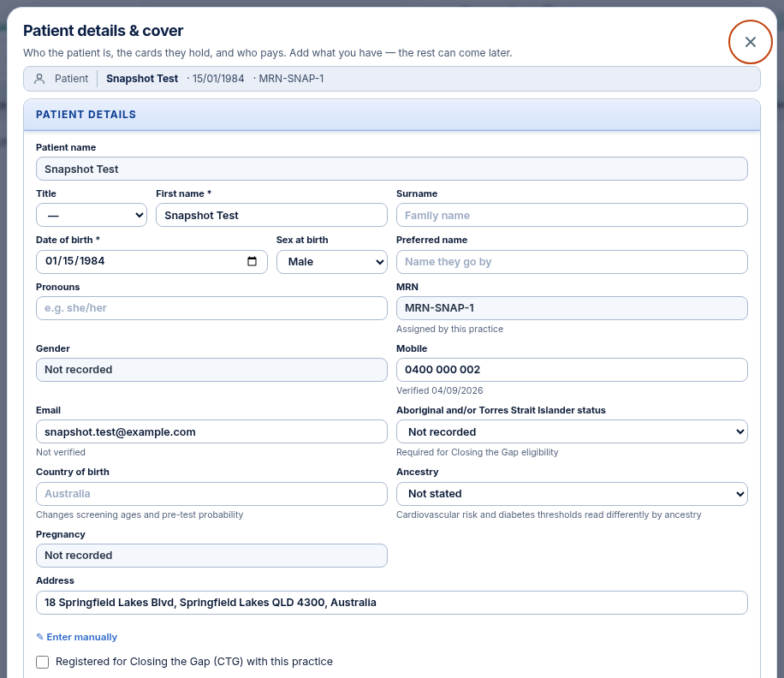Click 'Changes screening ages and pre-test probability' hint
Screen dimensions: 784x678
(140, 514)
